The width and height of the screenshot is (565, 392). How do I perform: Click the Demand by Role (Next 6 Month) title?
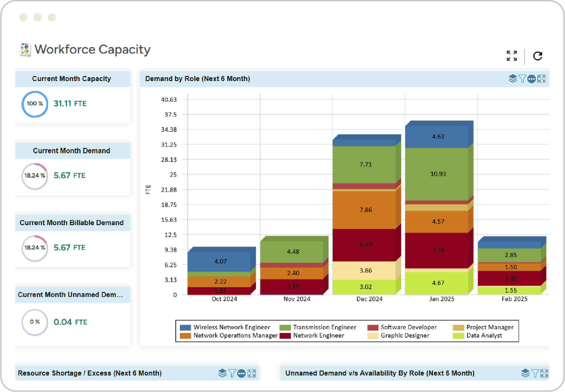198,79
